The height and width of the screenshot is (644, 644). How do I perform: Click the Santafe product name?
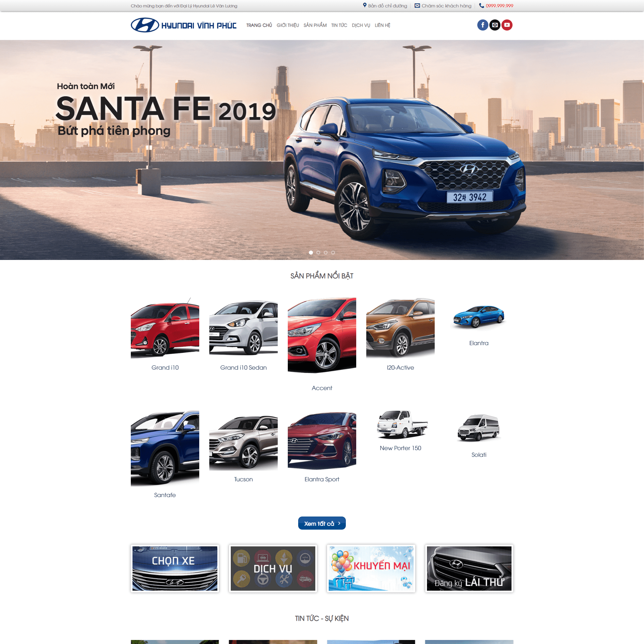(x=165, y=495)
